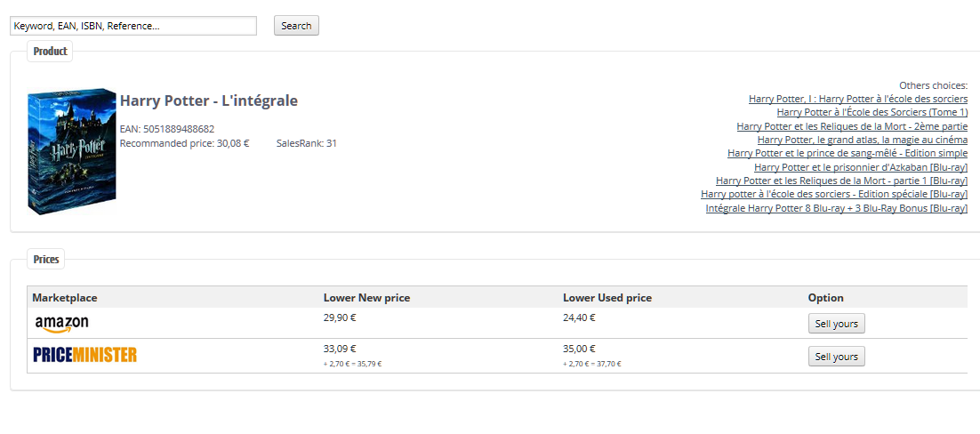Open Harry Potter, I : à l'école des sorciers link

point(858,99)
